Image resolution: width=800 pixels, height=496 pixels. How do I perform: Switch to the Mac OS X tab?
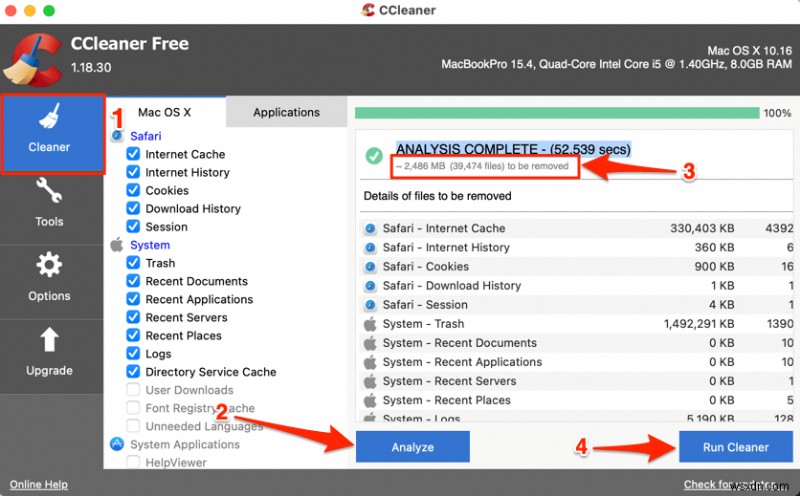tap(165, 112)
